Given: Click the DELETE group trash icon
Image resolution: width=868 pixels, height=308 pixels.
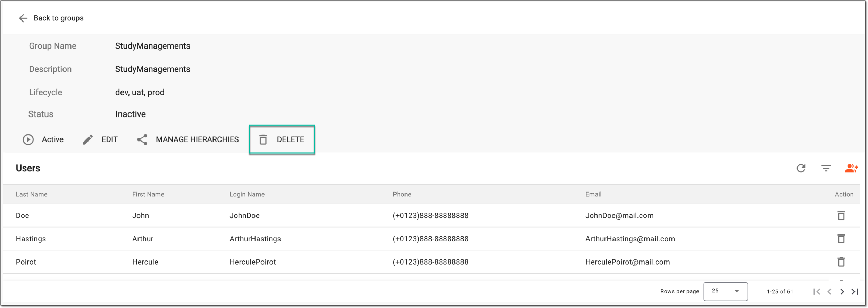Looking at the screenshot, I should tap(263, 139).
